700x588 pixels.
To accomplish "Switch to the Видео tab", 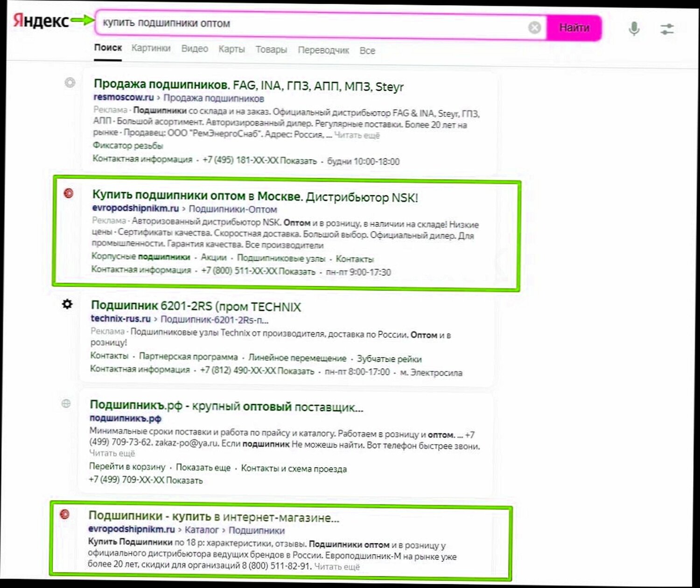I will 195,49.
